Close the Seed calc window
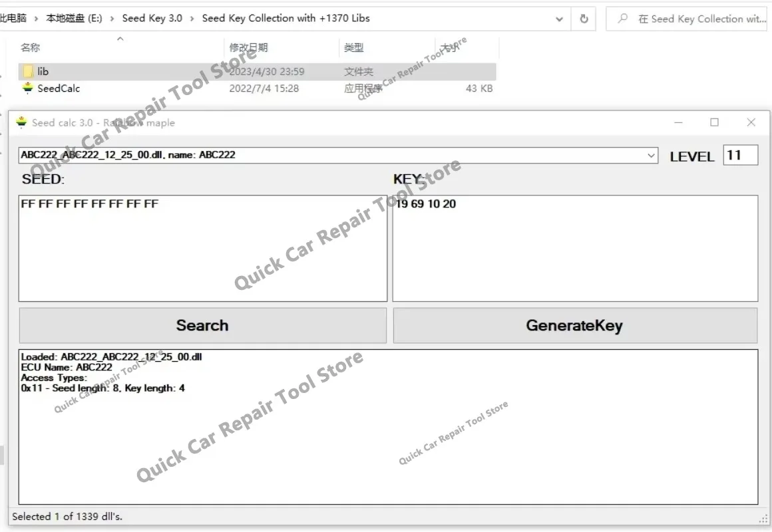772x532 pixels. click(751, 122)
